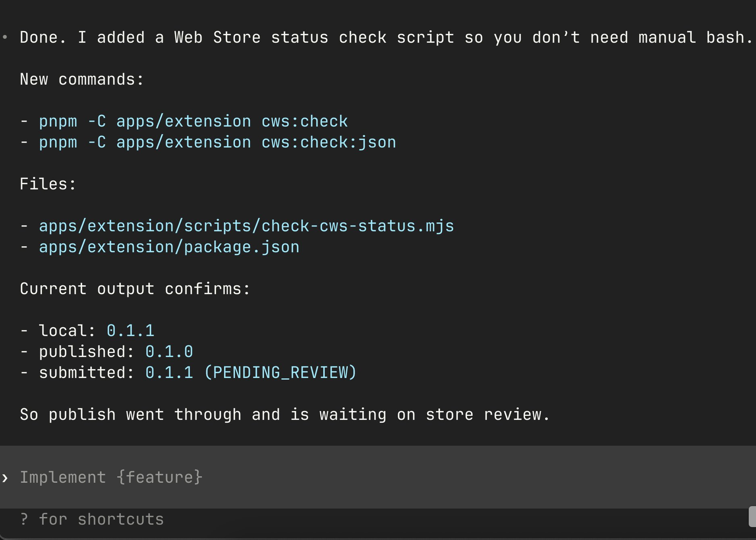Click the "Current output confirms:" heading
The width and height of the screenshot is (756, 540).
pos(135,288)
